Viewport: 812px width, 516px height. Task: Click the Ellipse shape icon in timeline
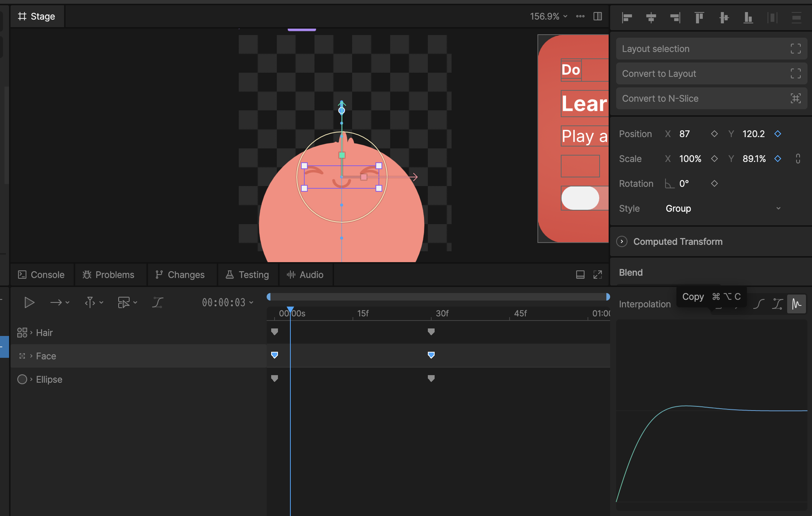click(x=22, y=379)
